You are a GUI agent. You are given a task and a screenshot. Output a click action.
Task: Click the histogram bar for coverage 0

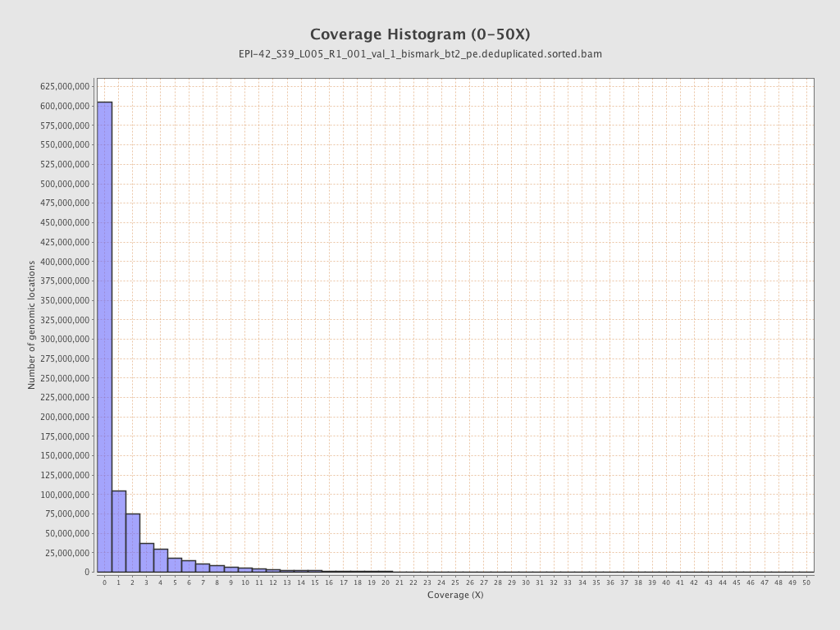click(x=104, y=337)
